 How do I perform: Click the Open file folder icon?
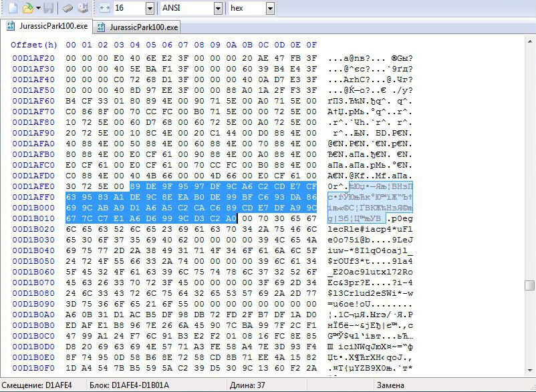click(x=27, y=8)
